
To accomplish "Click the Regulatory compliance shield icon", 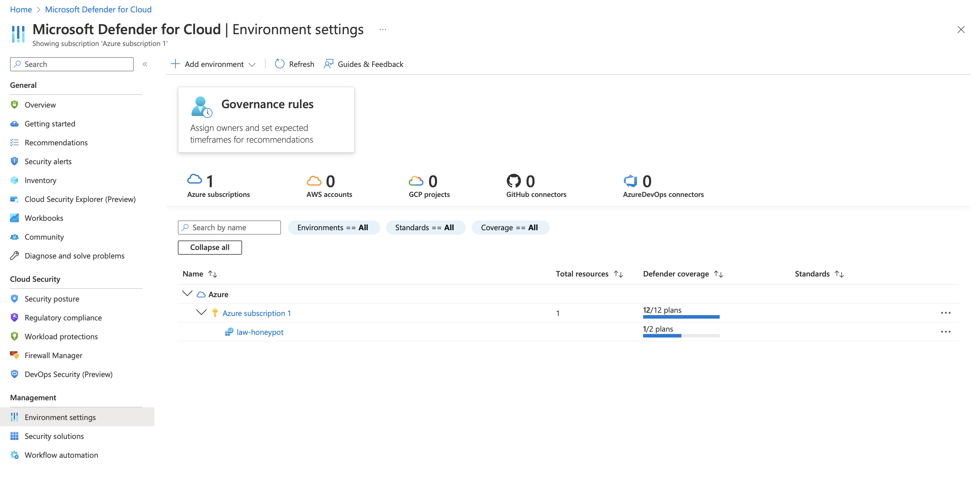I will [x=14, y=317].
